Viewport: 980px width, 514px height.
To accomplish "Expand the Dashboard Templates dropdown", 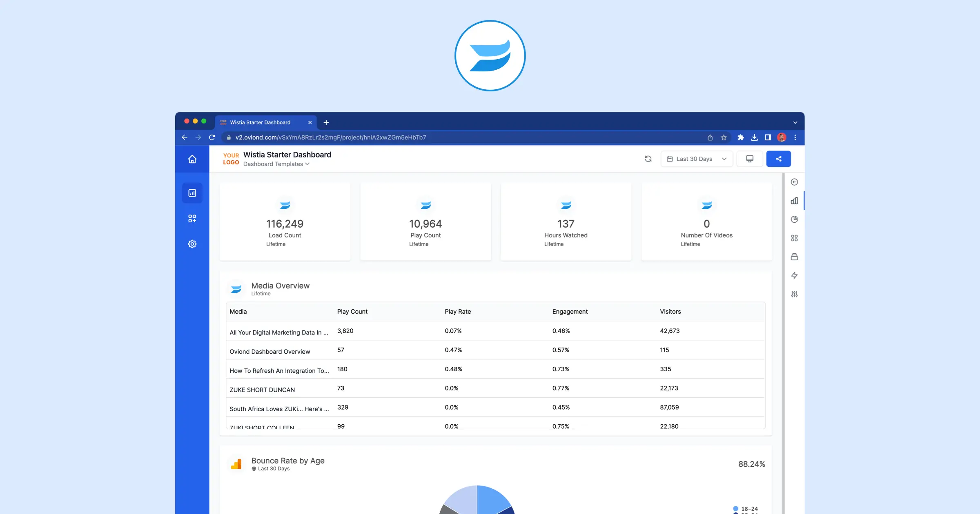I will [x=276, y=164].
